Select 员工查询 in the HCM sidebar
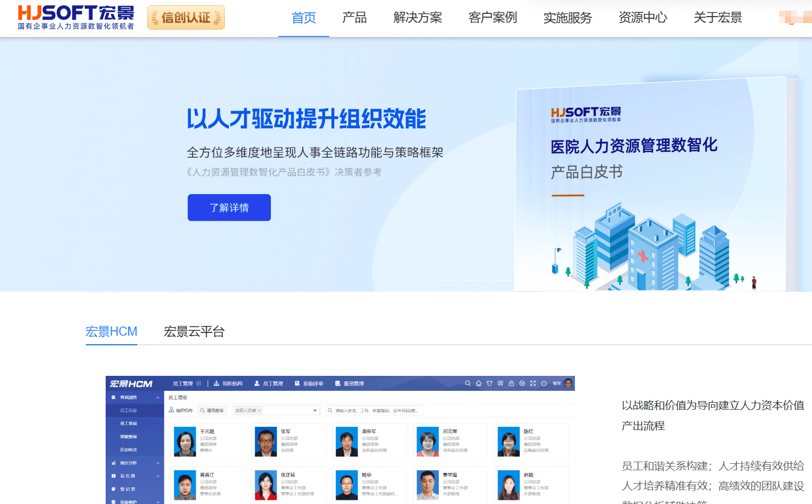Screen dimensions: 812x504 click(129, 424)
